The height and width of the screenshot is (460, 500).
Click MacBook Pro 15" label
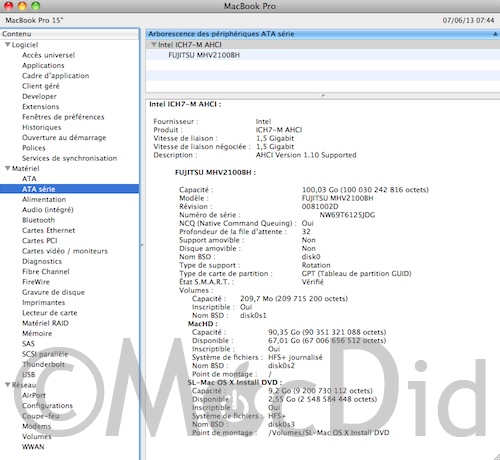34,20
